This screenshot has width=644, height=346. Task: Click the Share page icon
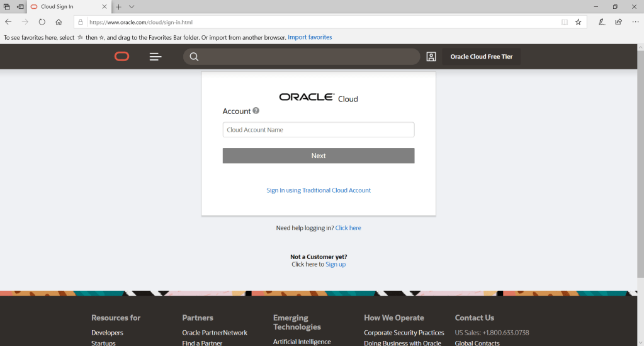coord(619,21)
